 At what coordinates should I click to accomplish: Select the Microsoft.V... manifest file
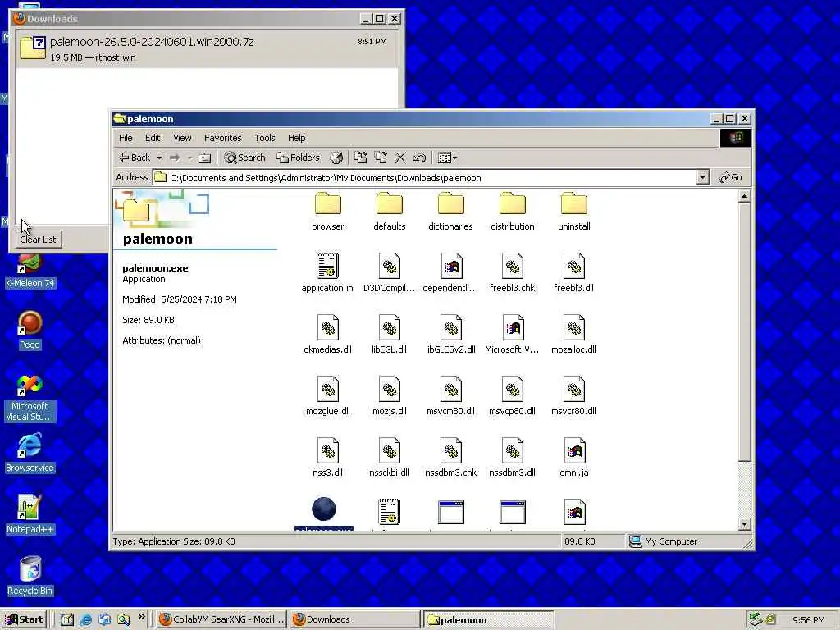pyautogui.click(x=512, y=335)
